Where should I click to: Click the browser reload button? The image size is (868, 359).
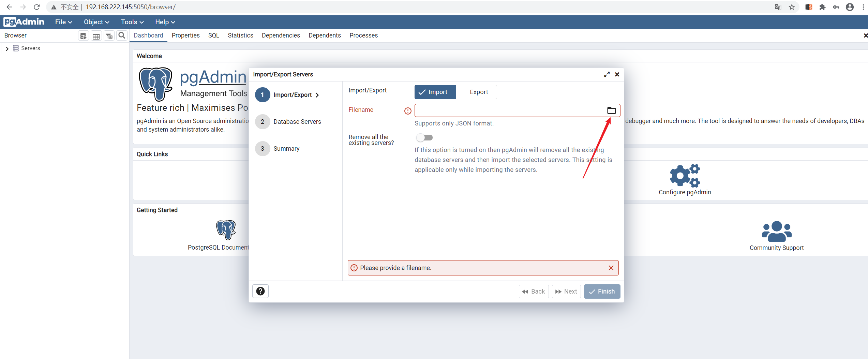37,7
